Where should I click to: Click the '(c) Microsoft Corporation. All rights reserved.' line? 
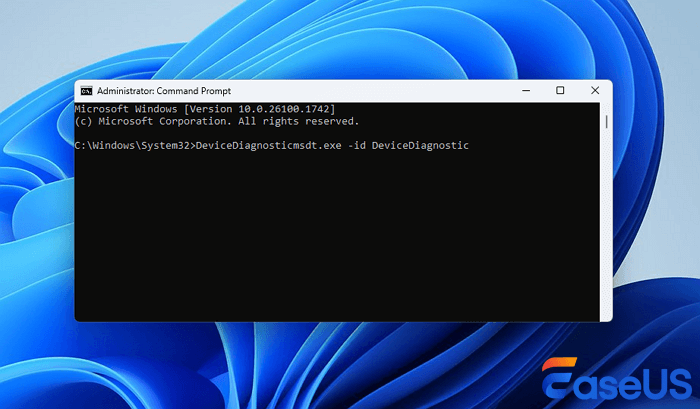(x=217, y=121)
